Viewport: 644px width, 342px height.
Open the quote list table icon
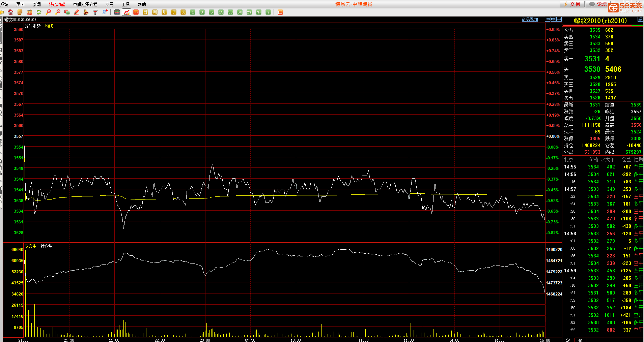(117, 12)
